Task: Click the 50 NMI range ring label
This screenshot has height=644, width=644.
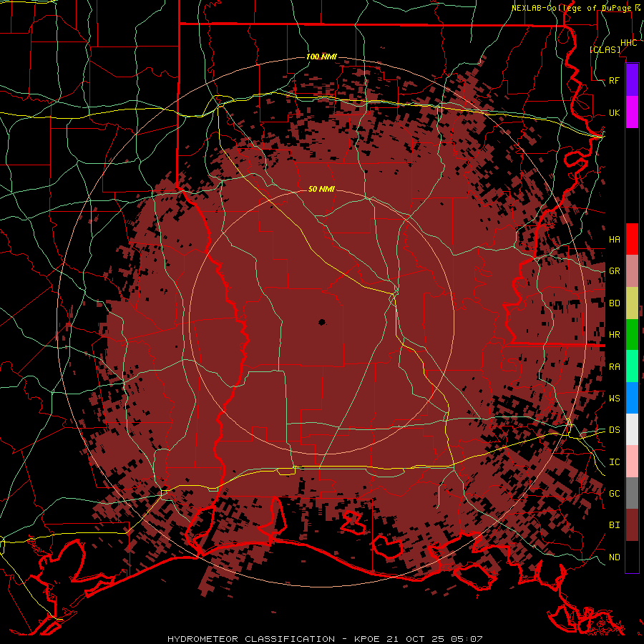Action: pos(321,189)
